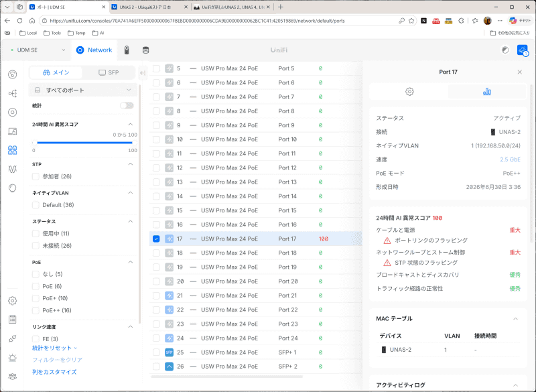Select the Network application tab
The width and height of the screenshot is (536, 392).
pos(94,50)
